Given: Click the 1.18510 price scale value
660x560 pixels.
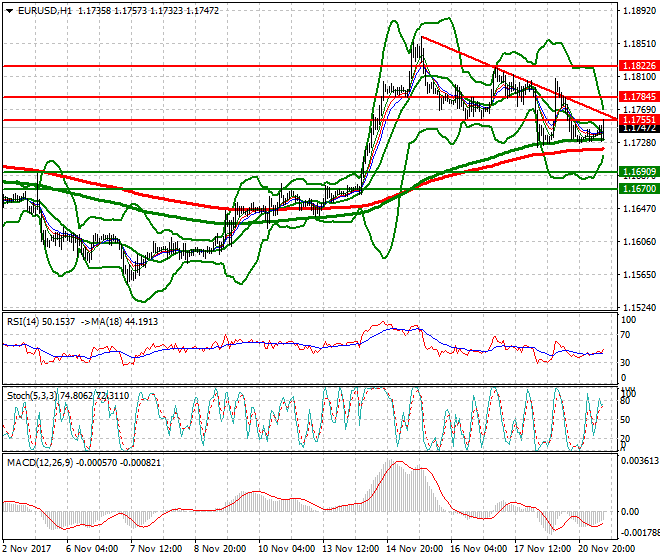Looking at the screenshot, I should click(x=639, y=43).
